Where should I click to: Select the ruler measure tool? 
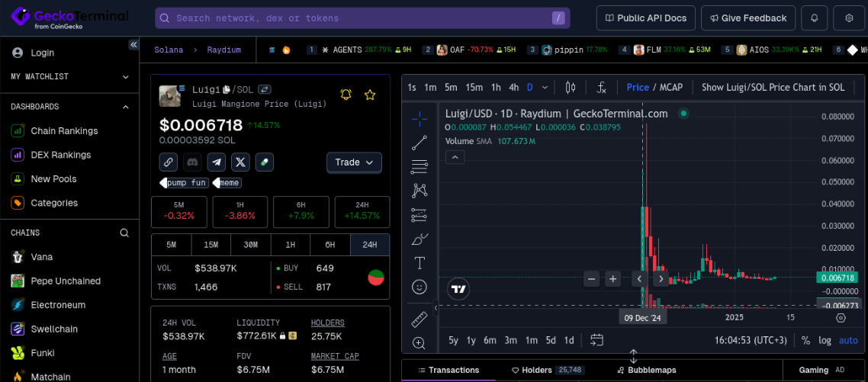click(420, 319)
